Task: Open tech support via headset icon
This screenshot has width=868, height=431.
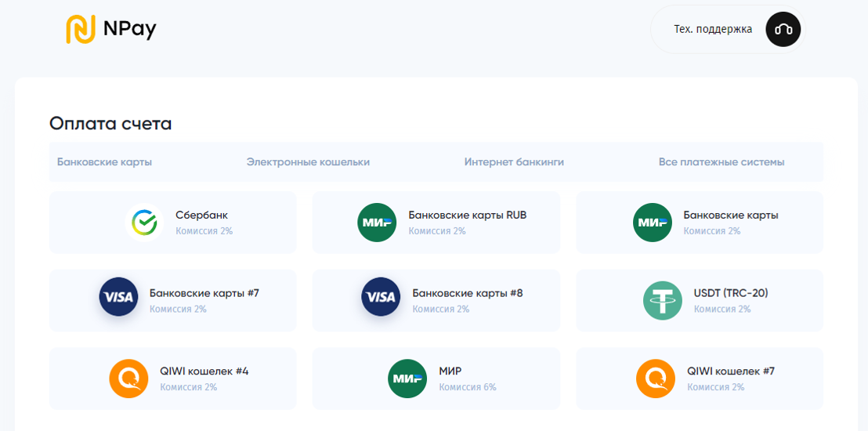Action: coord(783,29)
